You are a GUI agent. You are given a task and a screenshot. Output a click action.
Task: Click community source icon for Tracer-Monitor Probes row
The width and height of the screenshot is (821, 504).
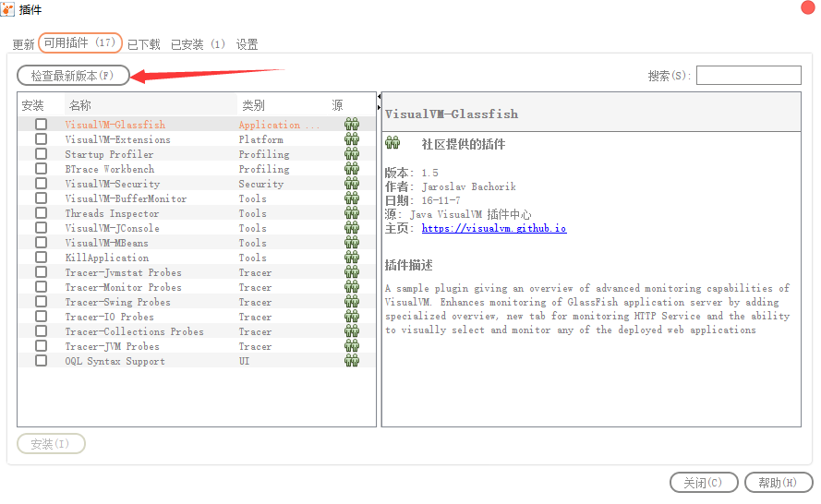pyautogui.click(x=352, y=286)
